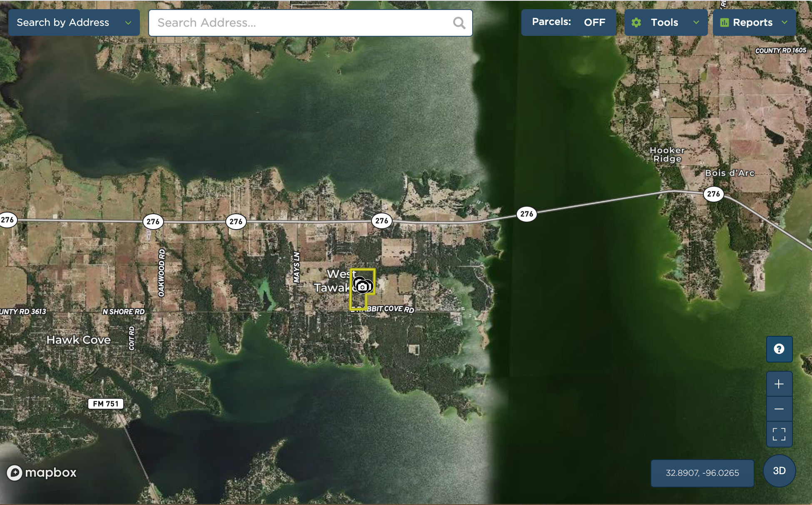Click the magnifying glass search icon
This screenshot has height=505, width=812.
point(459,23)
